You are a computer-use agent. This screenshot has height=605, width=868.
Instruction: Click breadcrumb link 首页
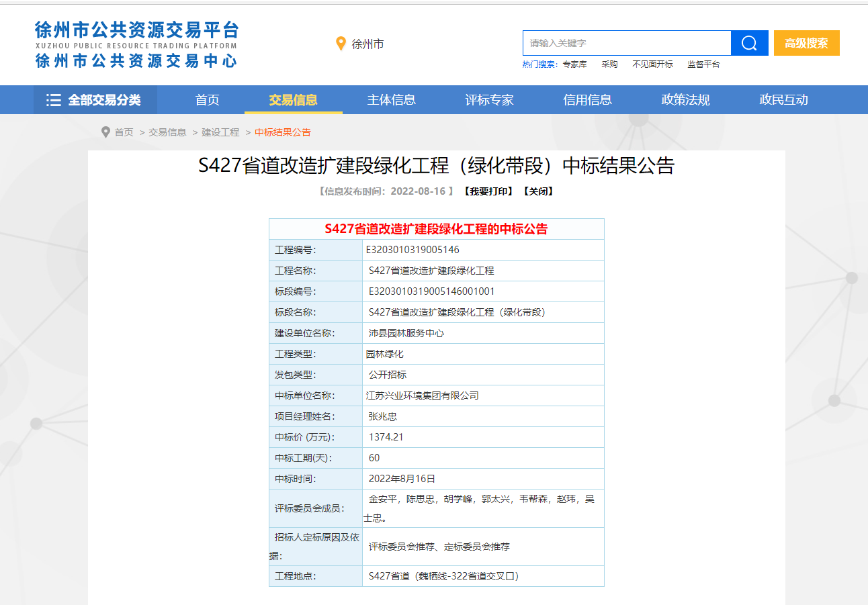click(124, 132)
